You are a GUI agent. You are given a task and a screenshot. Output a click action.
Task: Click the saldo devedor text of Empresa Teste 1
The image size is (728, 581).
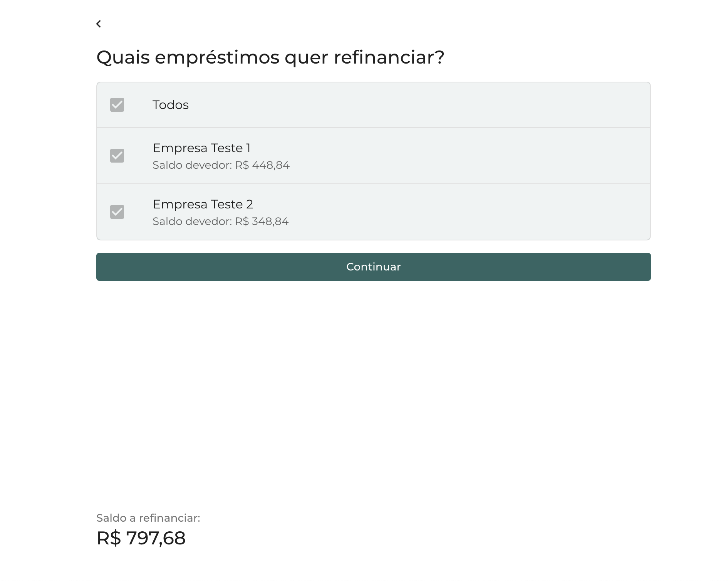tap(221, 165)
